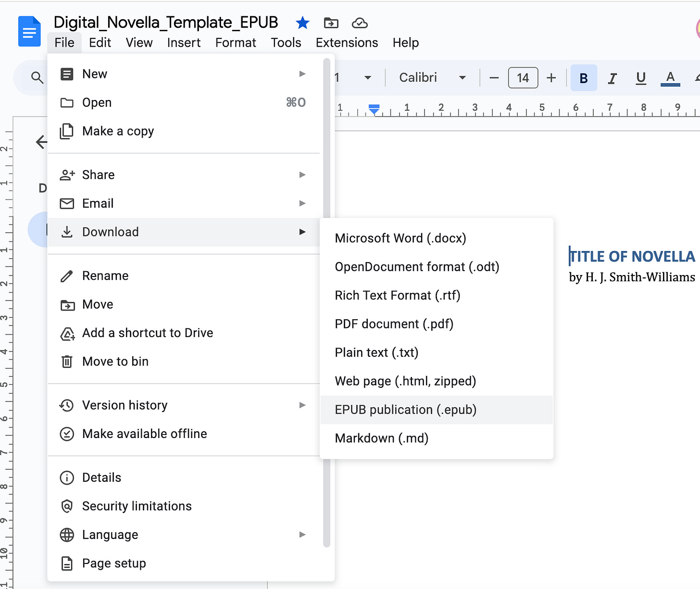Download as OpenDocument format (.odt)
The image size is (700, 589).
(x=437, y=267)
